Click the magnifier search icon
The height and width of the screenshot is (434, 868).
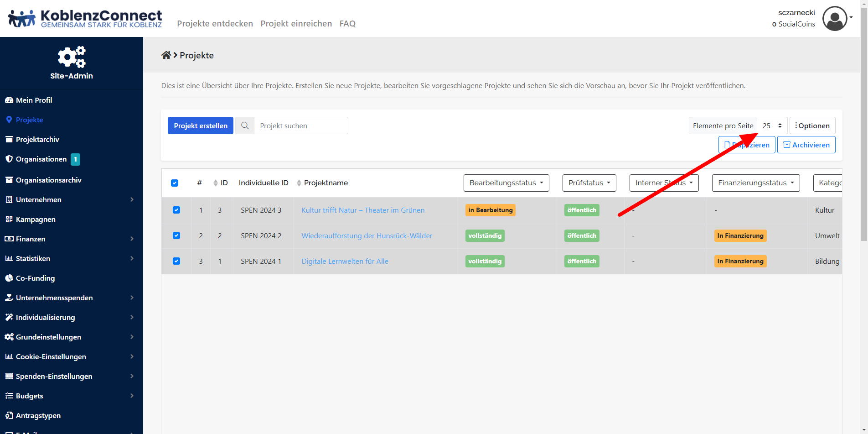click(245, 125)
